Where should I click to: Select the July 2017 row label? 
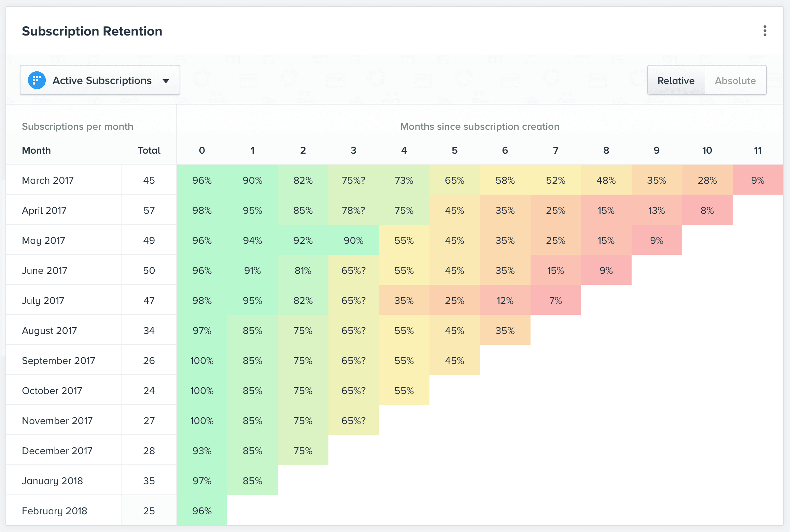click(43, 300)
